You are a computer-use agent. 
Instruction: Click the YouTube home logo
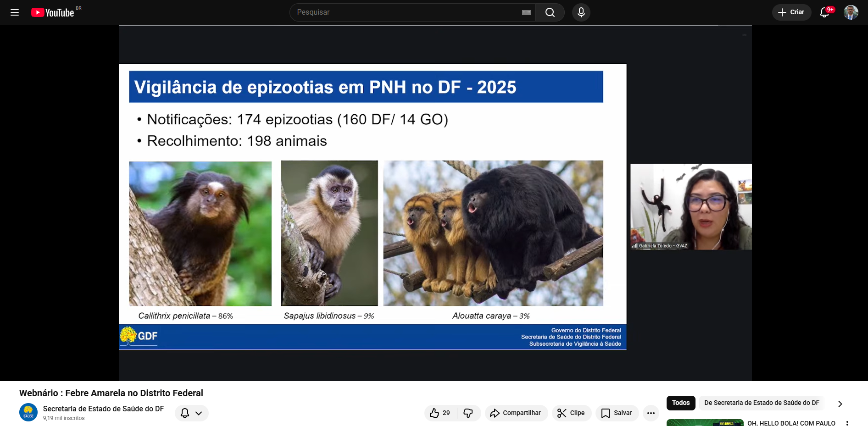[53, 12]
